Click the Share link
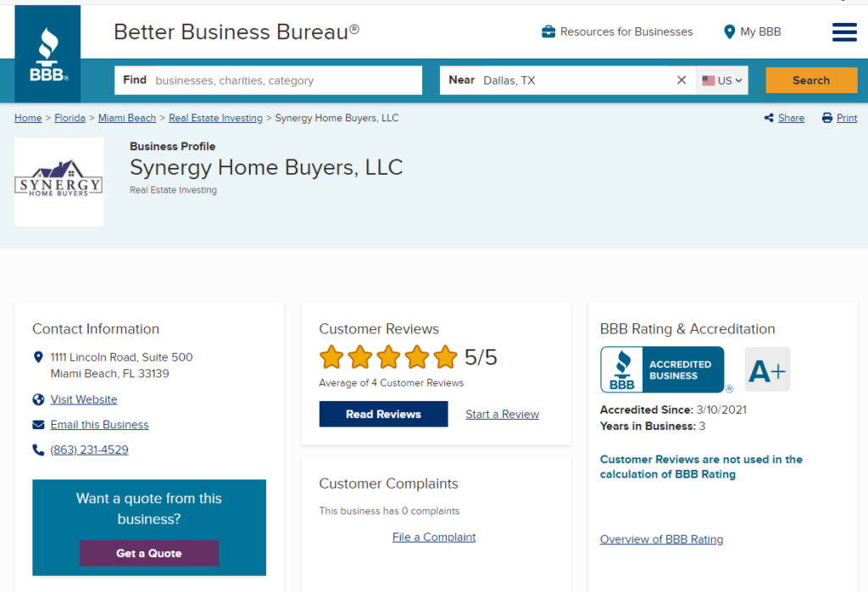 pos(791,118)
